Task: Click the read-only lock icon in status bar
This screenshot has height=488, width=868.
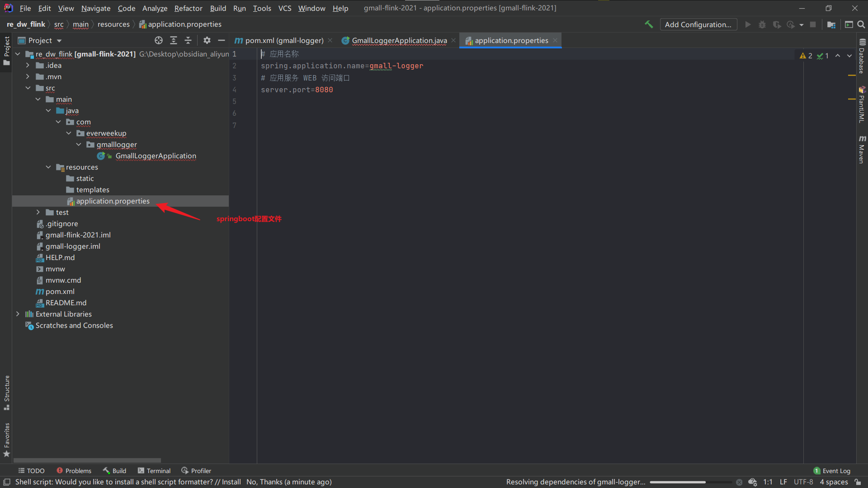Action: (x=858, y=482)
